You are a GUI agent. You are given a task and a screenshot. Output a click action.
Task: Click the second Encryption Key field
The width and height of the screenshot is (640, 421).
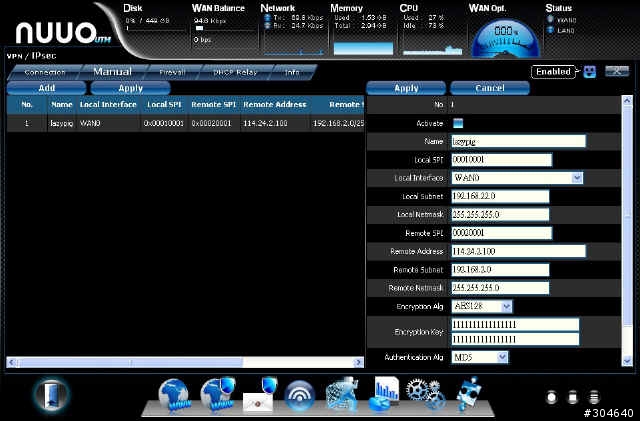pos(515,339)
